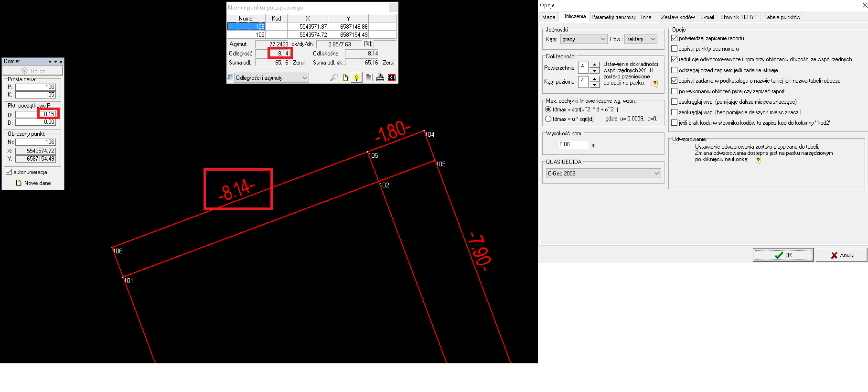Enable 'jeśli brak kodu w słowniku' checkbox

pos(675,123)
